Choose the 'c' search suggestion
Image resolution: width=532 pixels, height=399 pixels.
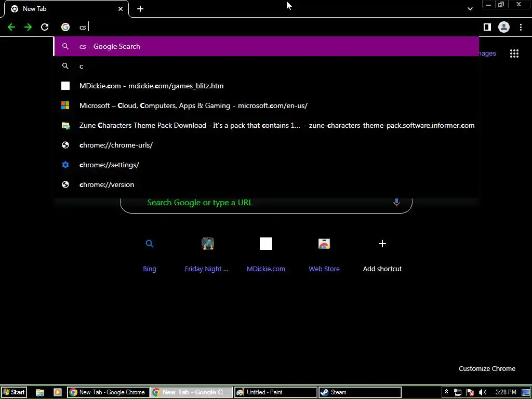pyautogui.click(x=267, y=66)
